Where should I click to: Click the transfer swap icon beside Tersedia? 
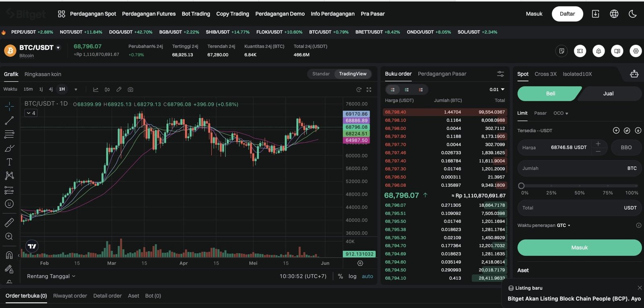tap(627, 130)
